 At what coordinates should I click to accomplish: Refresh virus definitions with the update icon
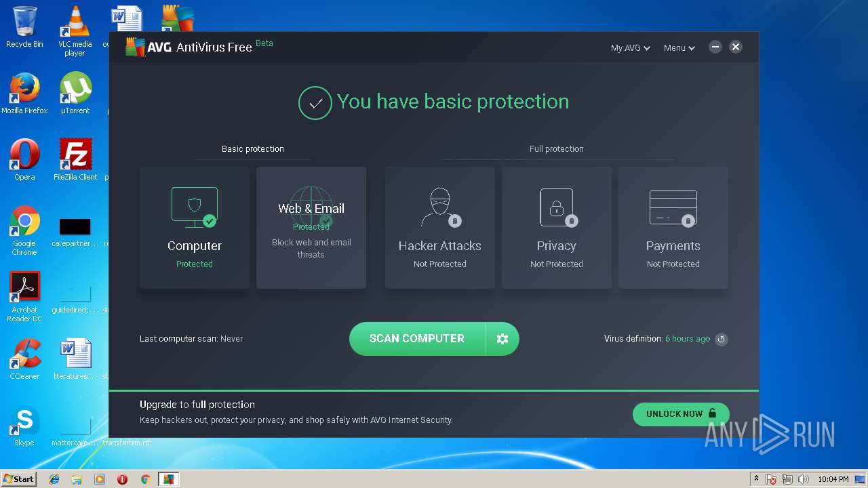click(x=722, y=339)
